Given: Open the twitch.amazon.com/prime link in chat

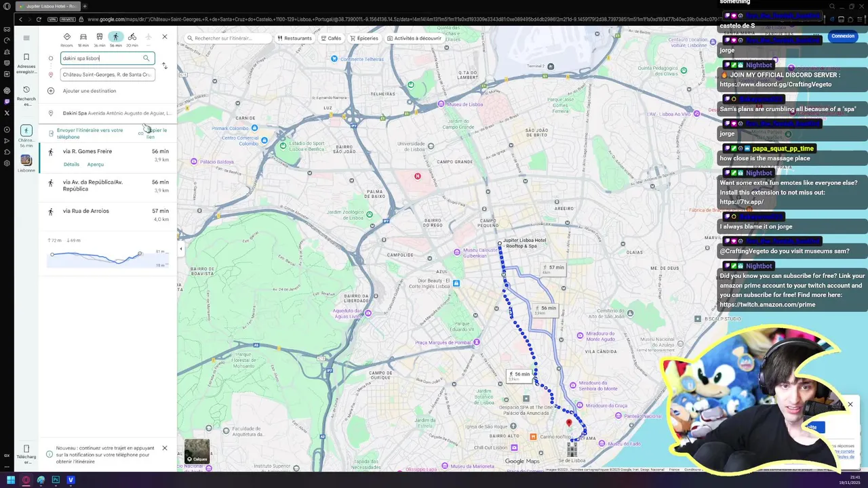Looking at the screenshot, I should (x=768, y=304).
